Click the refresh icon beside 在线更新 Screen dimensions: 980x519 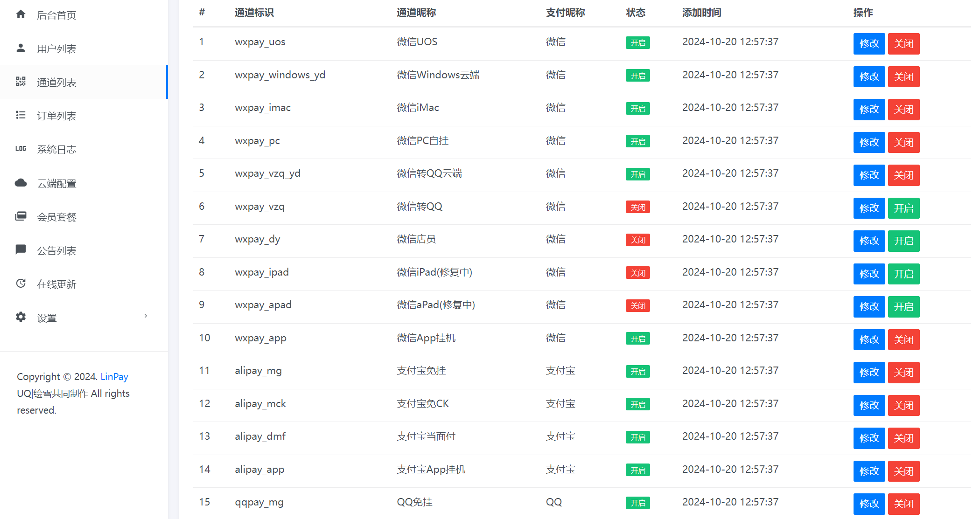tap(21, 284)
